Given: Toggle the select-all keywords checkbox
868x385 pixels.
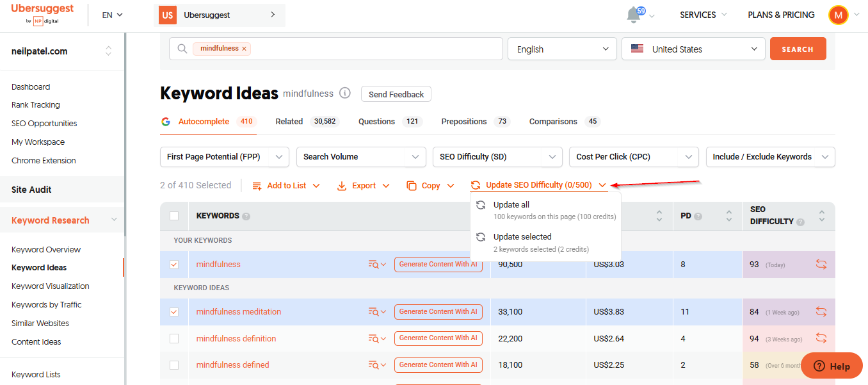Looking at the screenshot, I should pyautogui.click(x=174, y=216).
